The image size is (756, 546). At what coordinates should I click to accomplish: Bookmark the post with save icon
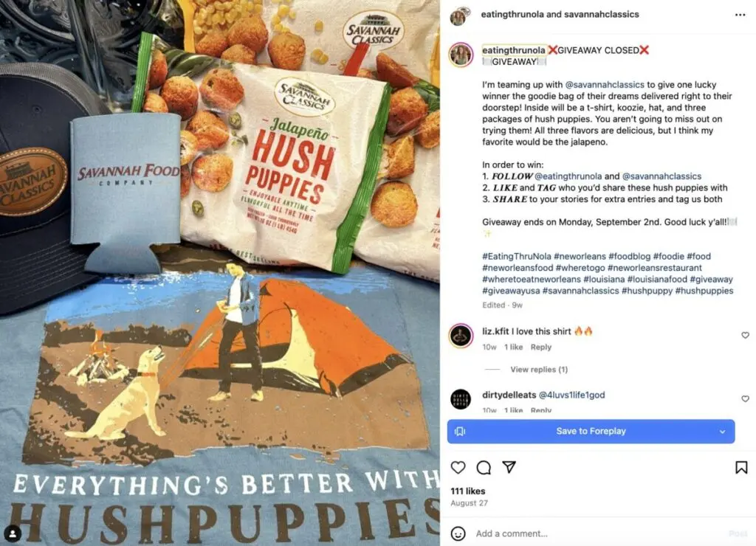tap(741, 467)
